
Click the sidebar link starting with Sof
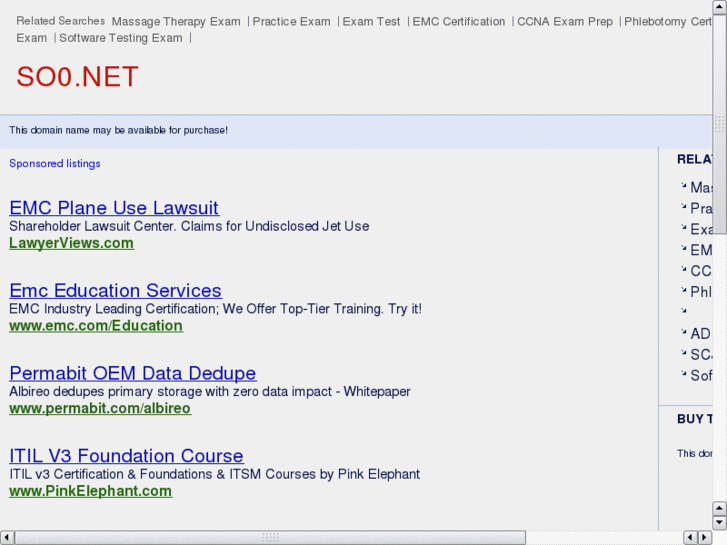pos(701,375)
